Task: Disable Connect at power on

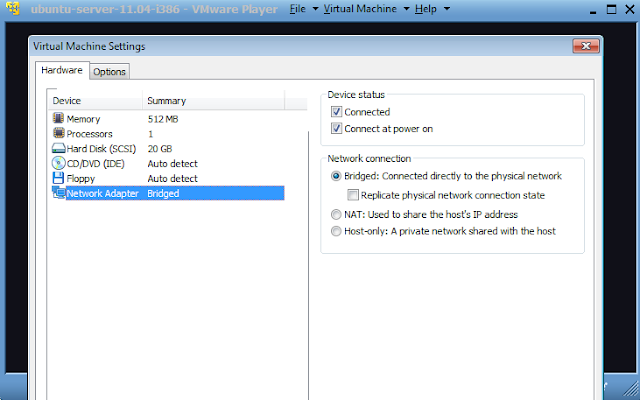Action: coord(337,129)
